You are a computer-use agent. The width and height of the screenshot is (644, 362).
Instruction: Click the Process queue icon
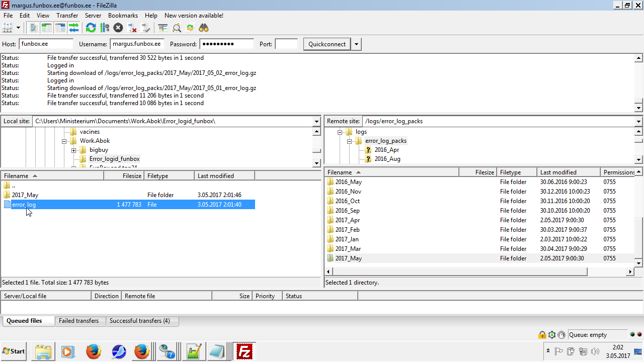[105, 28]
